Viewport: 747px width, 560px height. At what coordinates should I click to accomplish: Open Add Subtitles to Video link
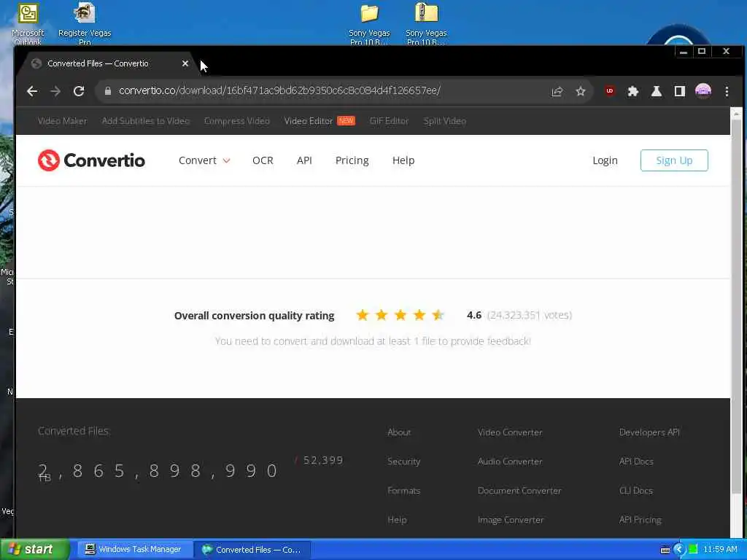pos(145,121)
